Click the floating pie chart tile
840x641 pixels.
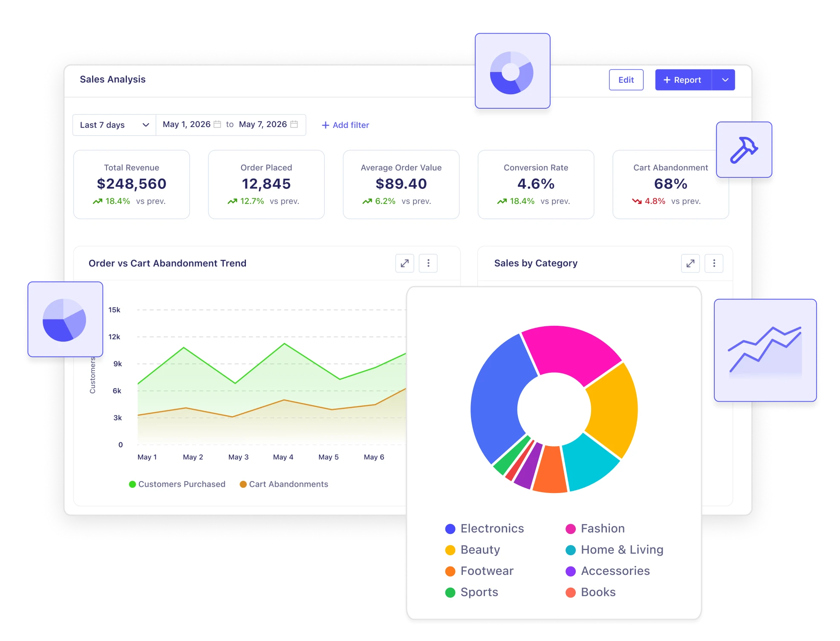[x=65, y=319]
